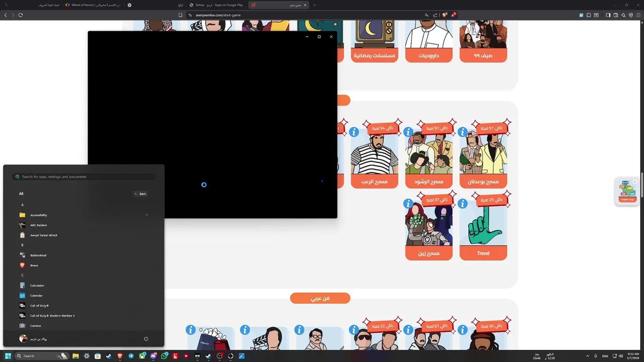Click the clock showing 8:52 AM

pyautogui.click(x=633, y=356)
